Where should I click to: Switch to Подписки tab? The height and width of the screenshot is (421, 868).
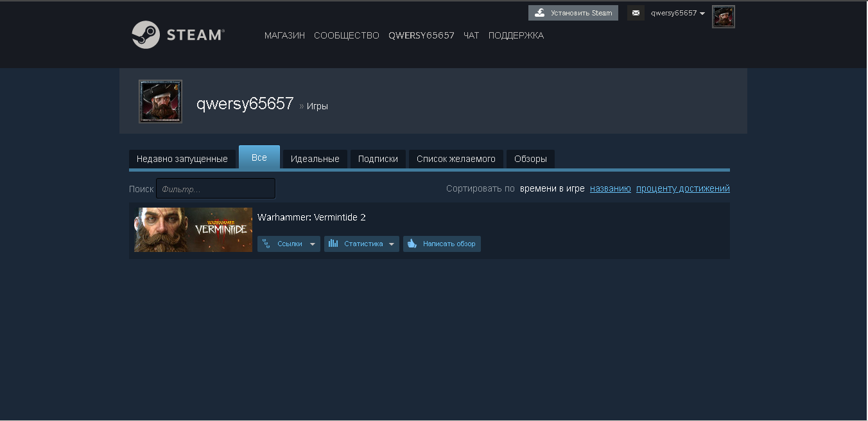point(378,159)
